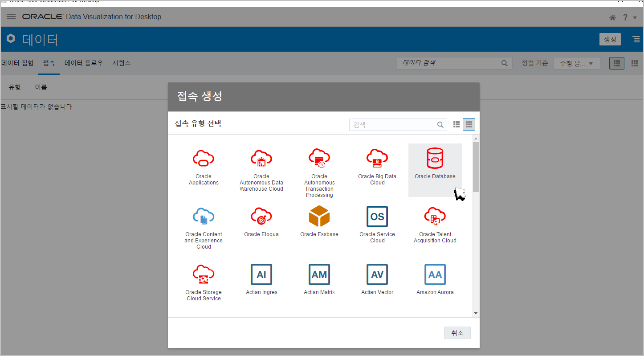Screen dimensions: 644x356
Task: Click the 데이터 page icon in header
Action: tap(11, 38)
